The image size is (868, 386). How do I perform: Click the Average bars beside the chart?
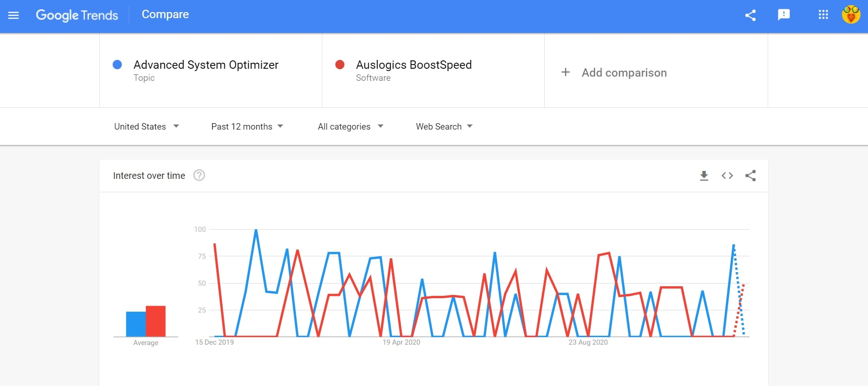(145, 321)
